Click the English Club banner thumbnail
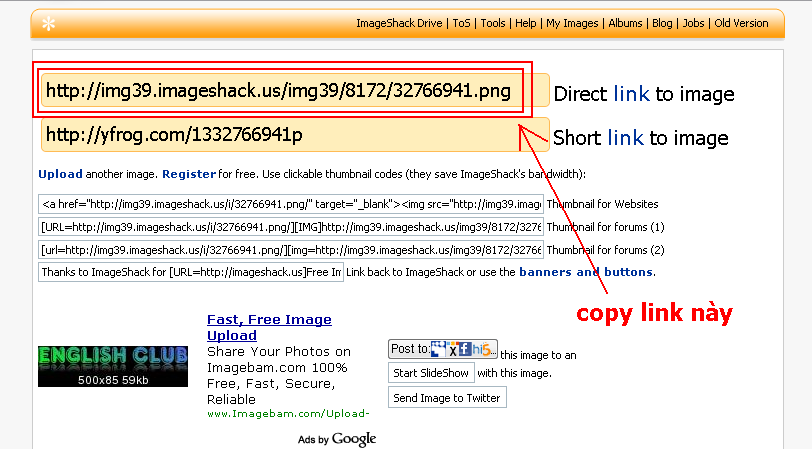Image resolution: width=812 pixels, height=449 pixels. click(112, 366)
